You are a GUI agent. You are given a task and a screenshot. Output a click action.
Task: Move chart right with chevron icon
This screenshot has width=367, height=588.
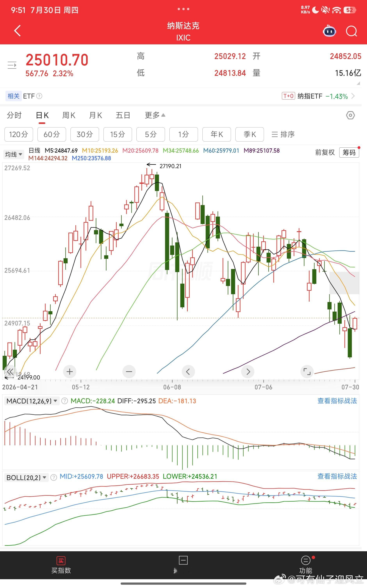[x=248, y=372]
